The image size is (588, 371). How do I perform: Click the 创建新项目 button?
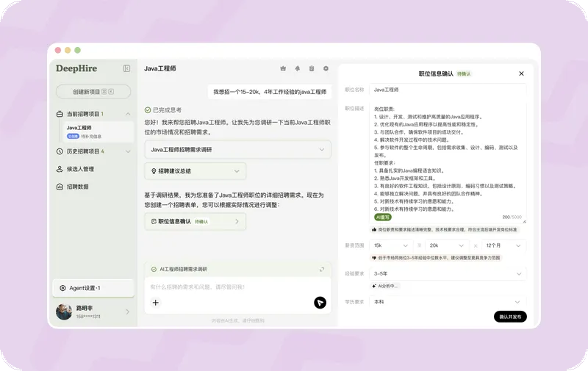(93, 92)
